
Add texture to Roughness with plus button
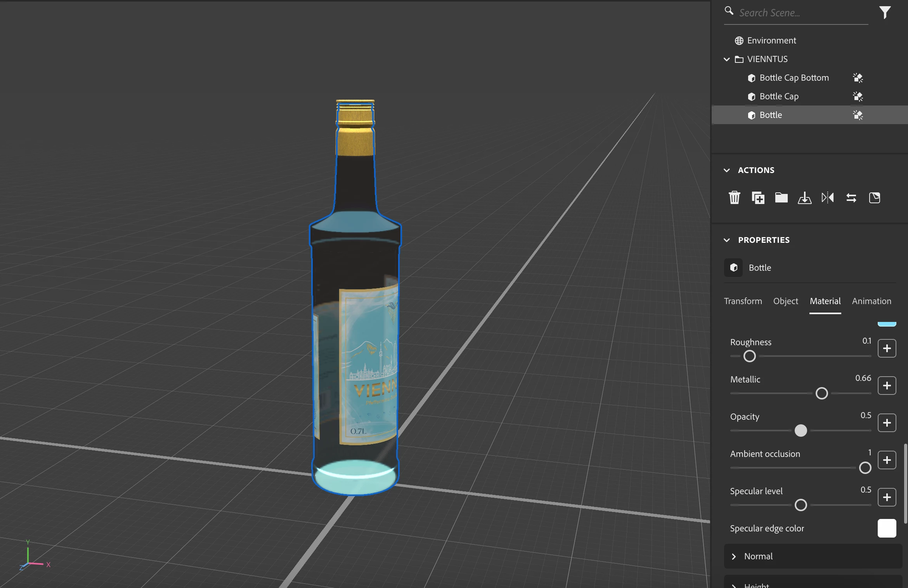click(887, 348)
